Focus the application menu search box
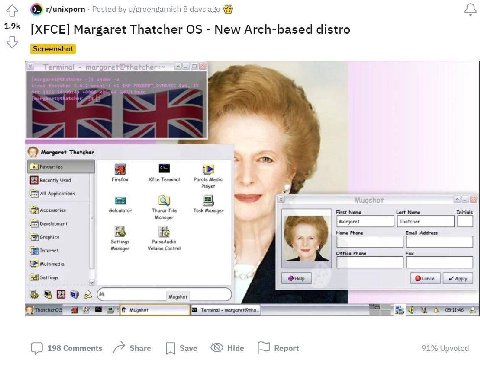 click(x=164, y=294)
